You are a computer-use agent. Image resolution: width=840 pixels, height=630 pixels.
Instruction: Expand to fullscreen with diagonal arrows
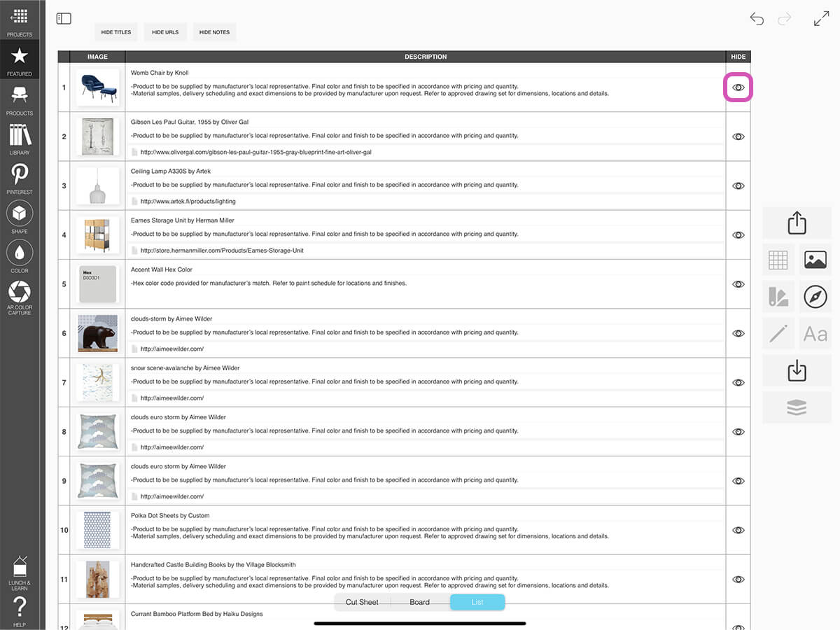[821, 19]
